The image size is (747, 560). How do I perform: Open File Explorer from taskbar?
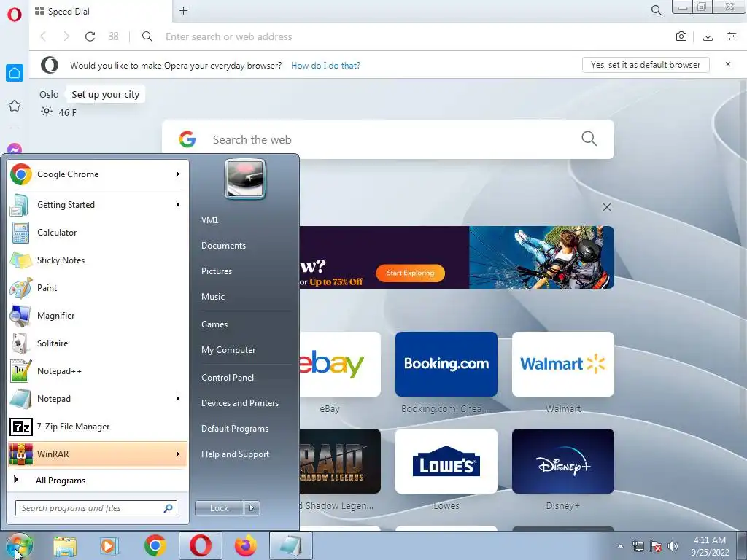pyautogui.click(x=65, y=545)
